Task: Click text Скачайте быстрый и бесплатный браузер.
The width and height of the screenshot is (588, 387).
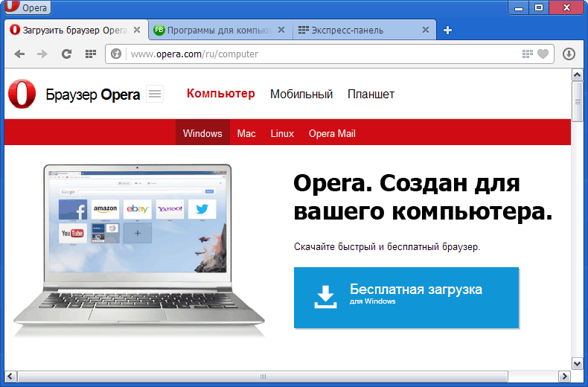Action: (x=387, y=247)
